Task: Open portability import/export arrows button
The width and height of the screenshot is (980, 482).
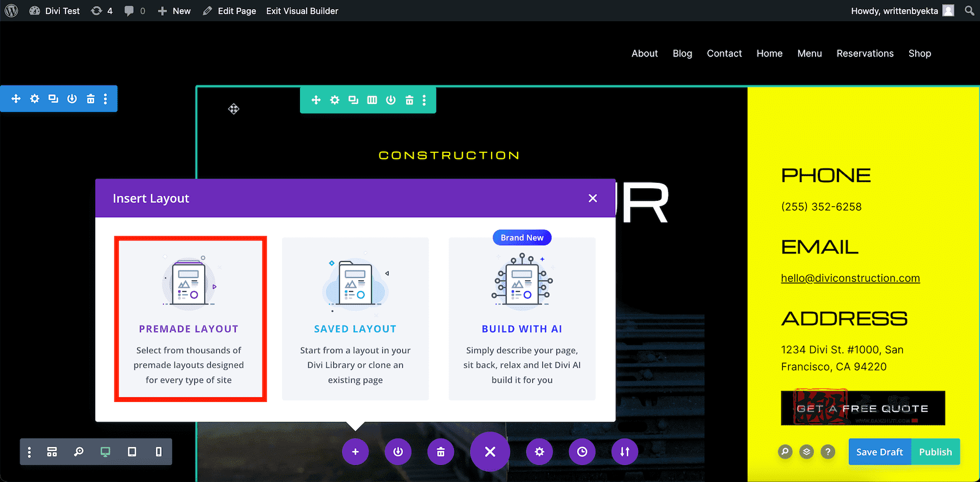Action: tap(625, 452)
